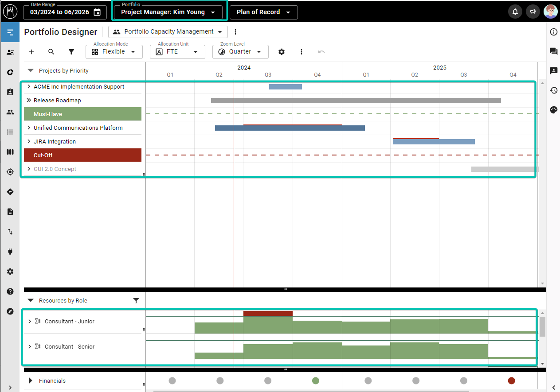Open the info panel icon on right
This screenshot has height=392, width=560.
[x=553, y=32]
